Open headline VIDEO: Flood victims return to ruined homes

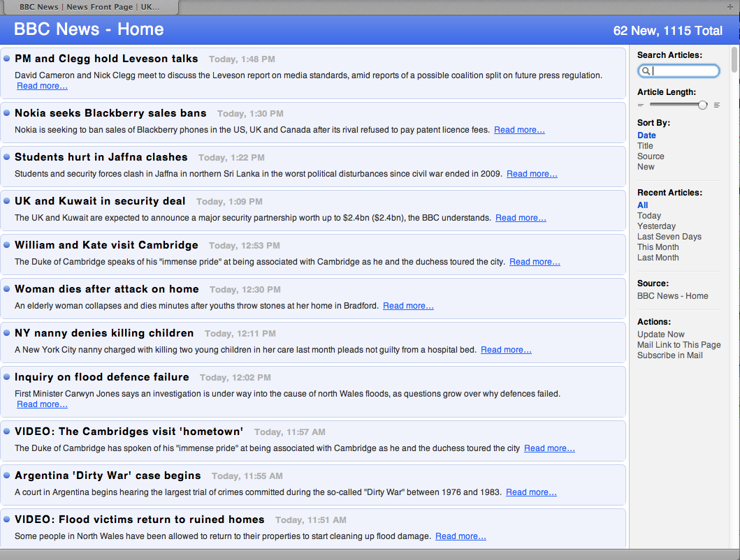coord(140,520)
